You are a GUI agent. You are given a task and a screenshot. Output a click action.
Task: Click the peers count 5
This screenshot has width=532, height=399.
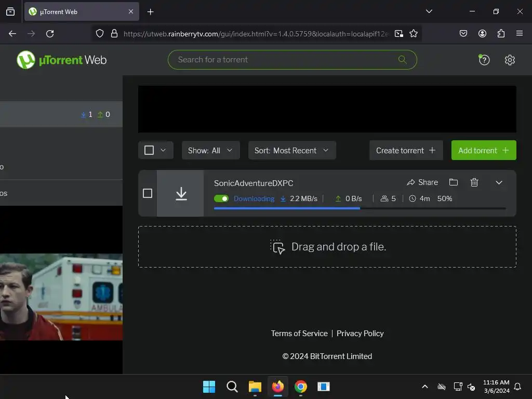pyautogui.click(x=388, y=198)
